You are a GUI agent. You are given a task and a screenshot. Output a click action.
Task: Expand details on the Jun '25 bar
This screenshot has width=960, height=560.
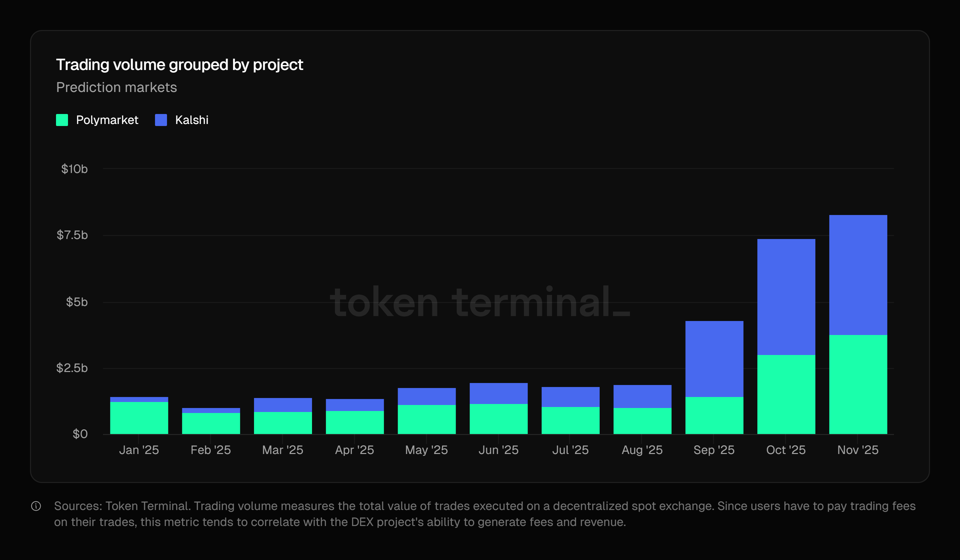[498, 408]
